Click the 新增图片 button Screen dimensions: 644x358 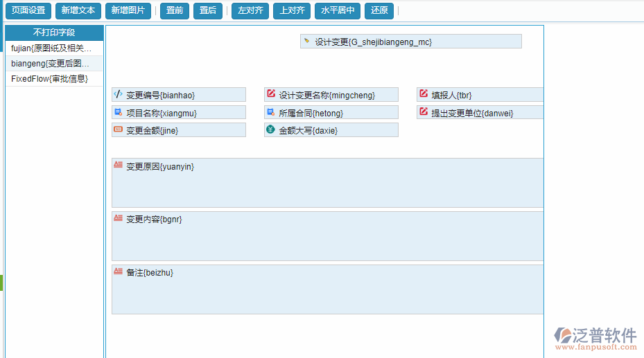coord(128,10)
